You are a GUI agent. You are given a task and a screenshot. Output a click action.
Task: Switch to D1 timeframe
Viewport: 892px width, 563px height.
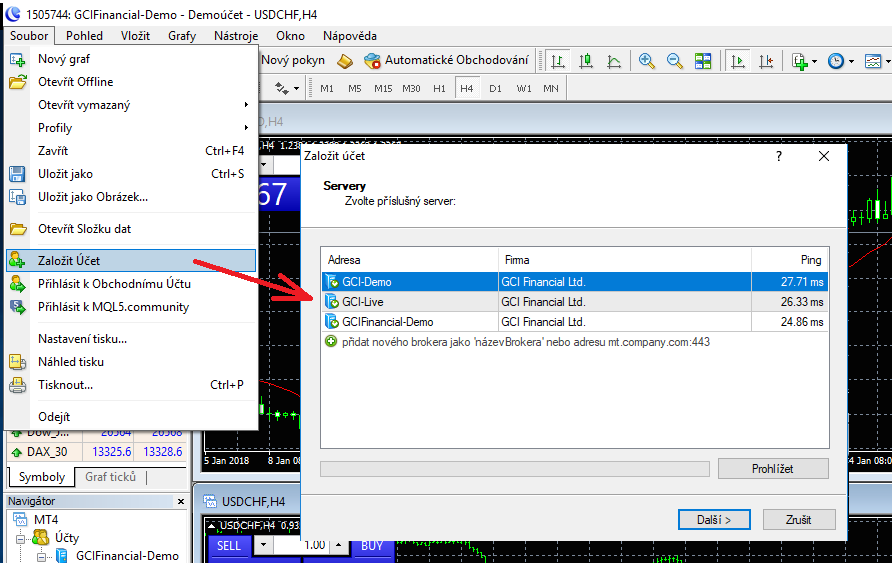pyautogui.click(x=495, y=89)
